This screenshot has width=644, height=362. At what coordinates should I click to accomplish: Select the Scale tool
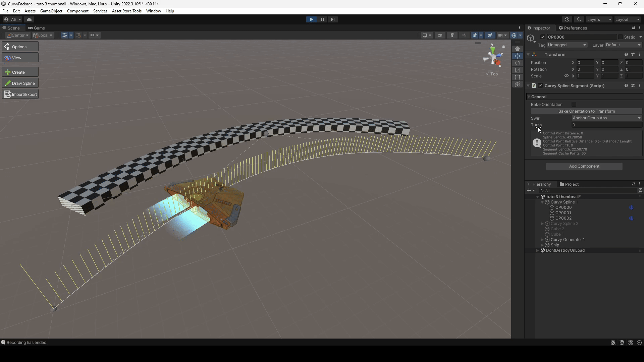coord(518,70)
